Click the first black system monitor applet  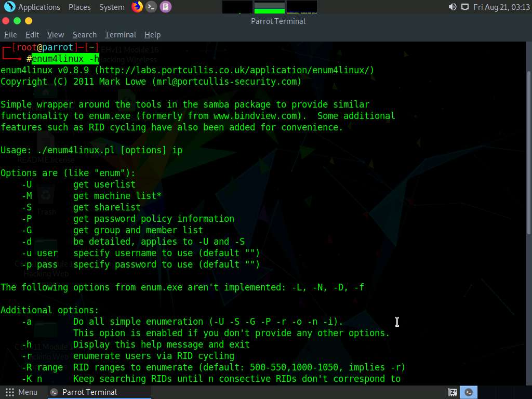point(237,7)
